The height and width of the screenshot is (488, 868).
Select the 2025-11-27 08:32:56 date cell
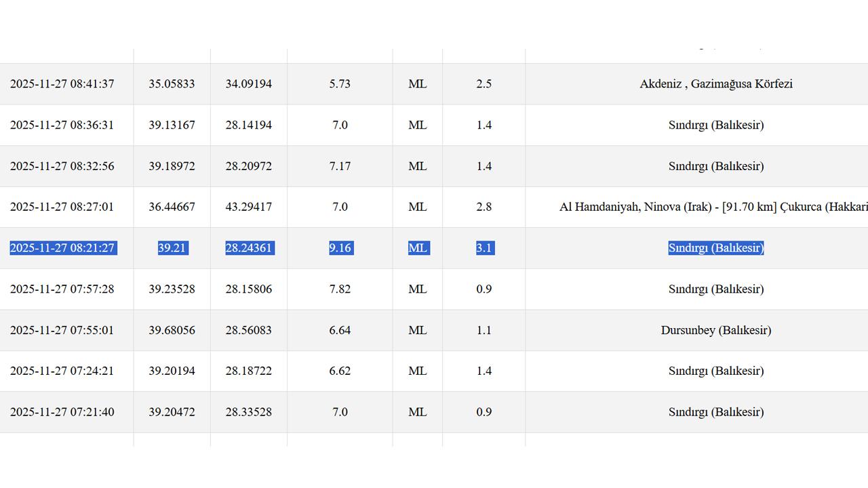coord(62,166)
